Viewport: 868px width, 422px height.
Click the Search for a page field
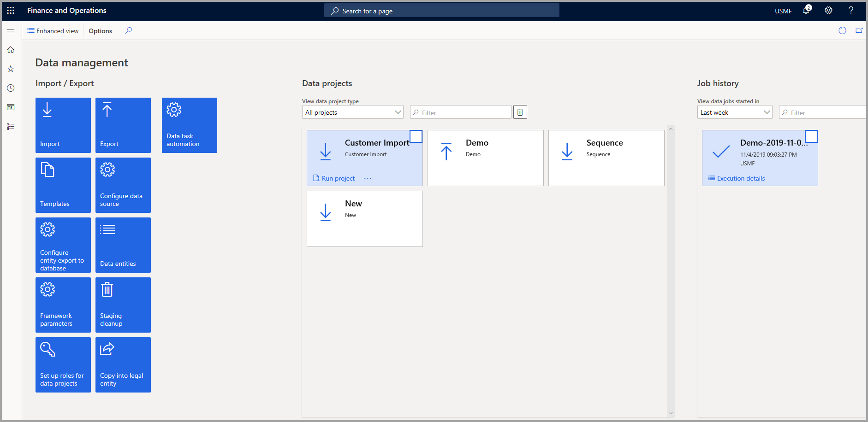tap(442, 11)
